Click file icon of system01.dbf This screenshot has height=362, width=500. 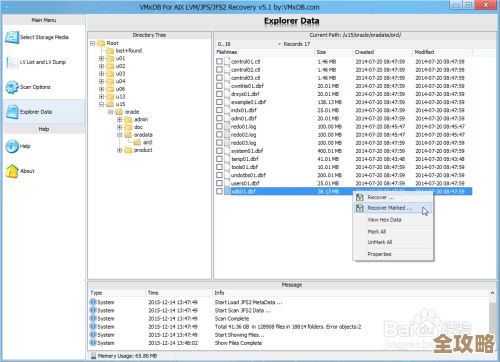point(227,151)
